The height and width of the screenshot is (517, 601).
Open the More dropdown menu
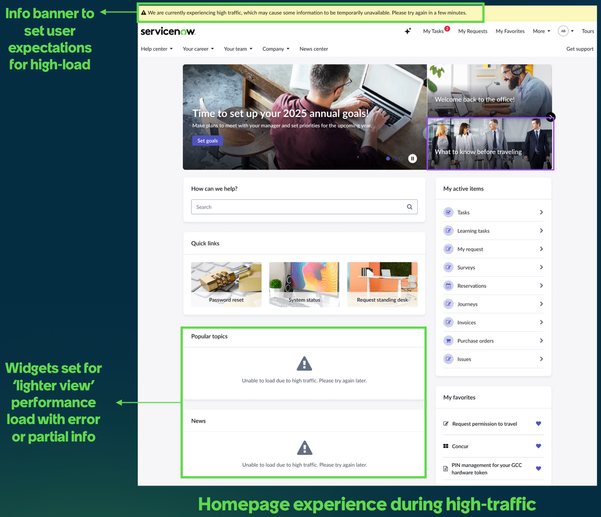coord(541,31)
